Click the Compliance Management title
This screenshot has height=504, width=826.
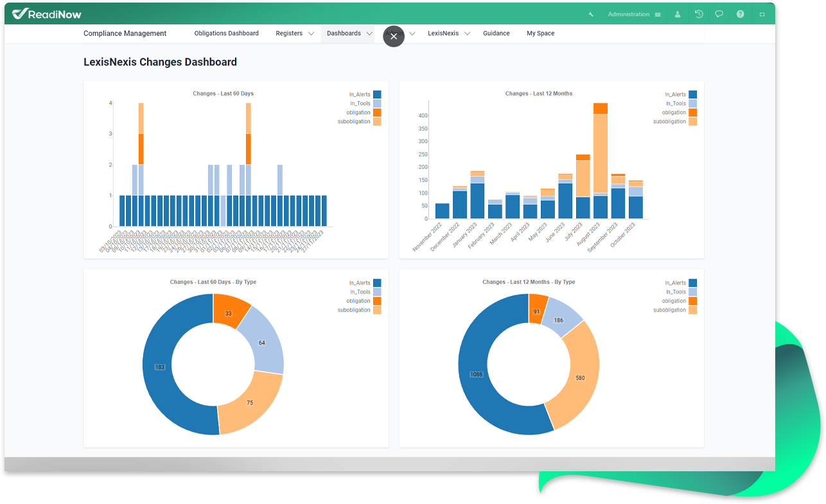click(x=125, y=33)
